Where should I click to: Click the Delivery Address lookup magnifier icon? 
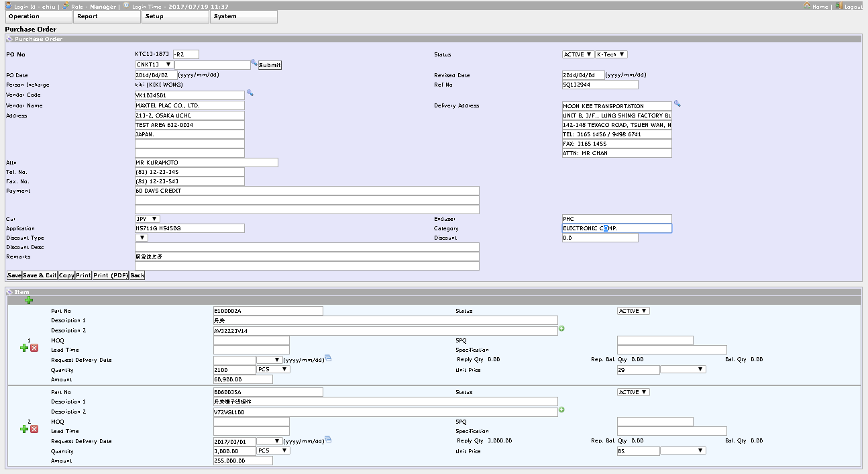[x=677, y=103]
